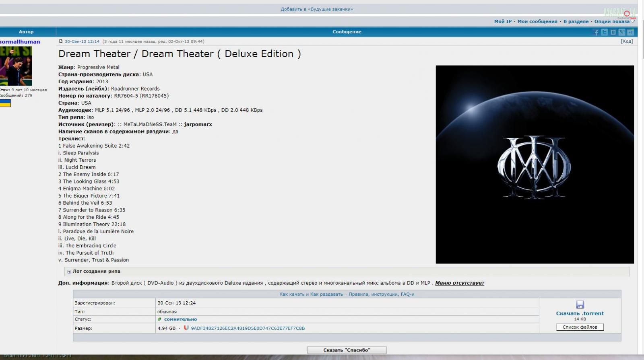
Task: Click 'Правила, инструкции, FAQ-и' link
Action: pyautogui.click(x=381, y=294)
